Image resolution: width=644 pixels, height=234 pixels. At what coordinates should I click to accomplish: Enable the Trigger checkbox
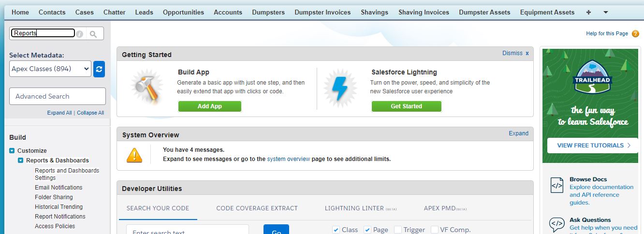[397, 230]
